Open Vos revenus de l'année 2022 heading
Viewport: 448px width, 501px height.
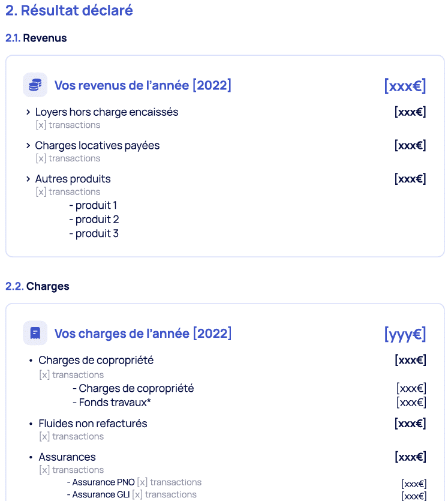[x=143, y=85]
